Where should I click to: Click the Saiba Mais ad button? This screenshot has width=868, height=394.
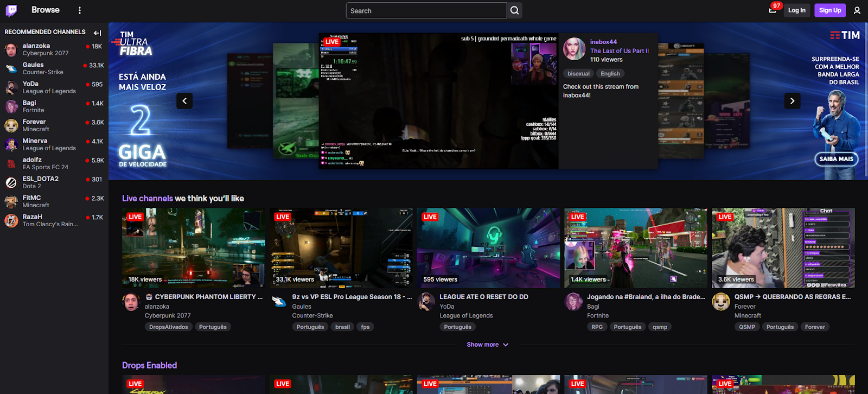click(x=836, y=159)
